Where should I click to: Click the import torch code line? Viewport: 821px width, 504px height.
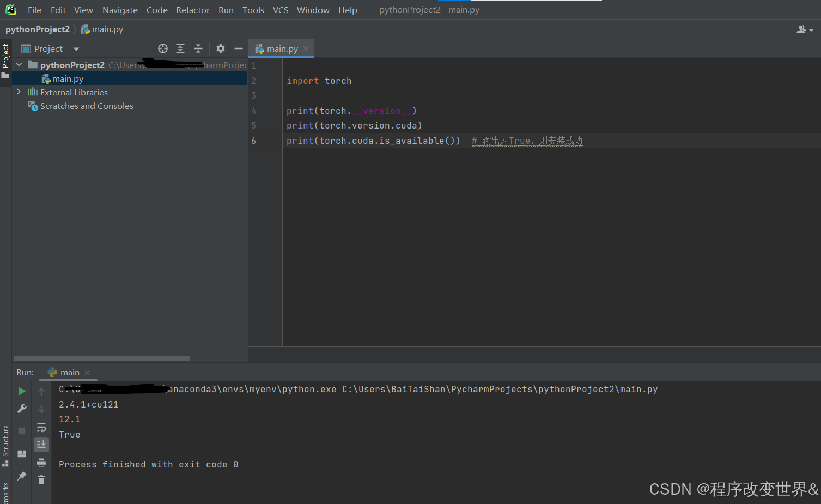[x=319, y=81]
